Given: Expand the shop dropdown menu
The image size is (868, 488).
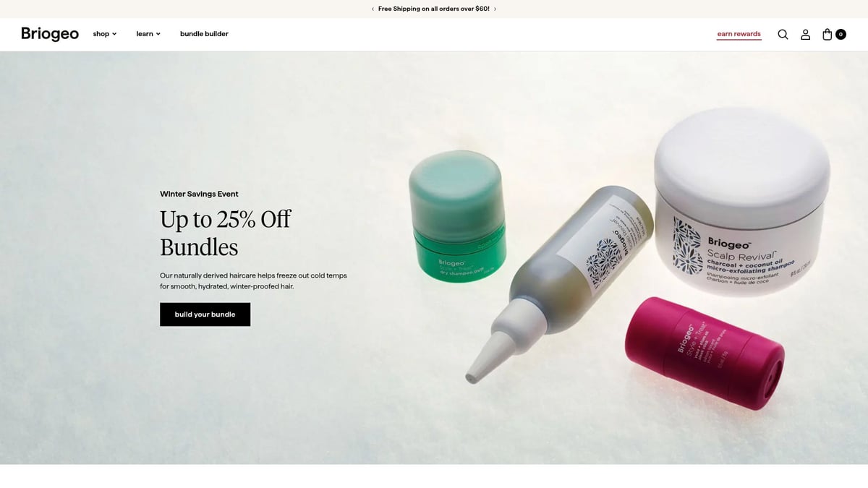Looking at the screenshot, I should pos(105,34).
